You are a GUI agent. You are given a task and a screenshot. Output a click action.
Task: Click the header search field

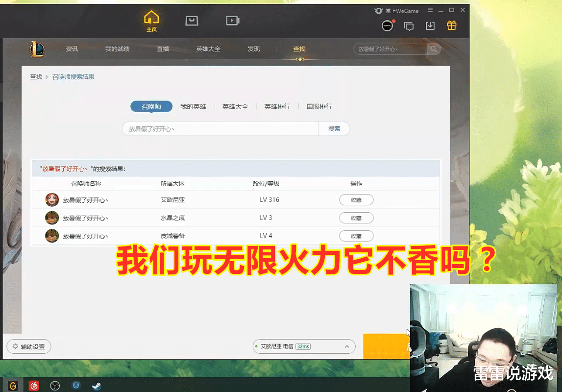391,49
